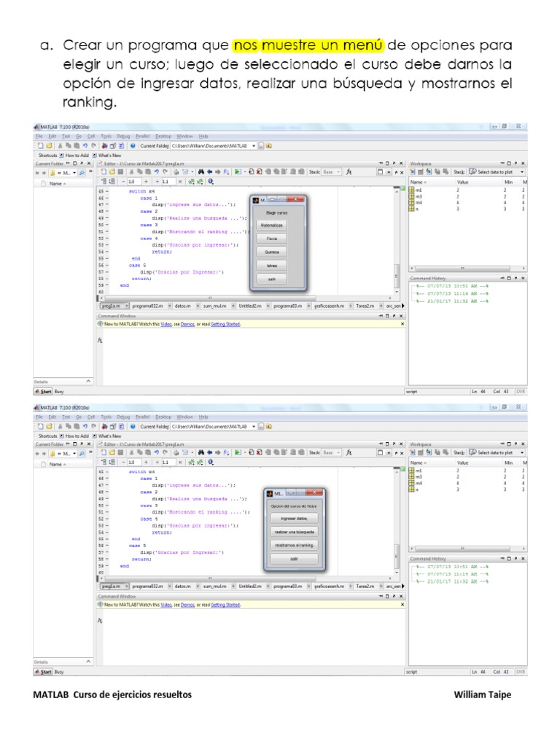The height and width of the screenshot is (747, 560).
Task: Open the Debug menu in the upper MATLAB window
Action: (122, 136)
